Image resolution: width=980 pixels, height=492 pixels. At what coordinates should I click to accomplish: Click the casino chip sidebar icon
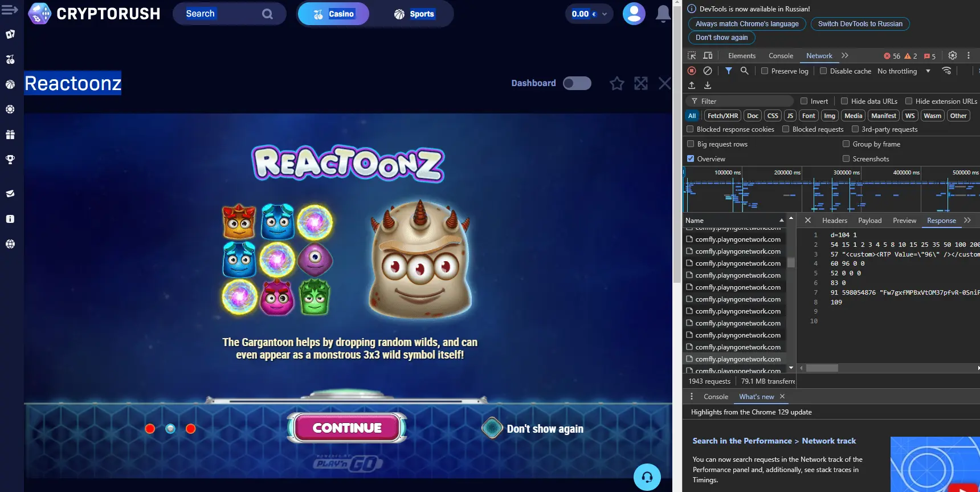coord(10,109)
